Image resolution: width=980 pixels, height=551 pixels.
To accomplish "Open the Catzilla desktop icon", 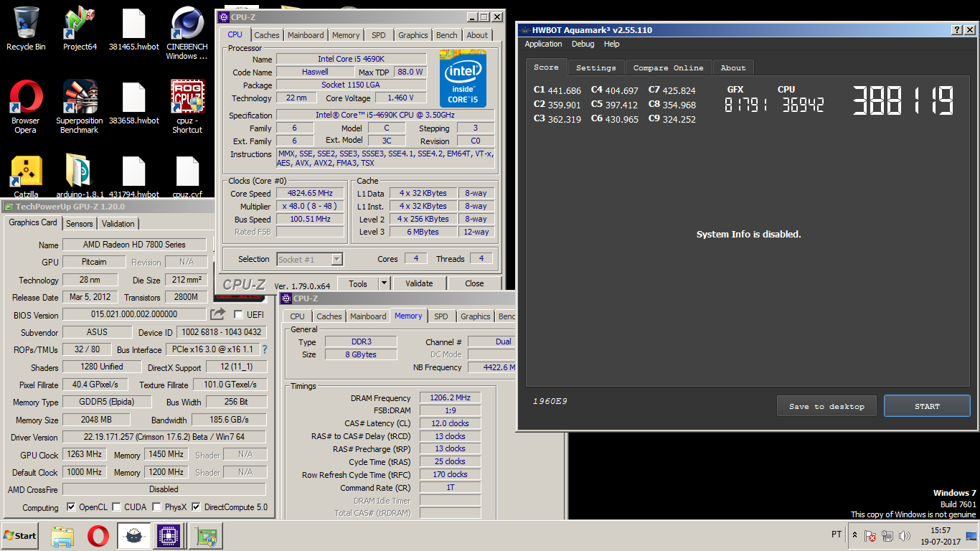I will coord(26,171).
